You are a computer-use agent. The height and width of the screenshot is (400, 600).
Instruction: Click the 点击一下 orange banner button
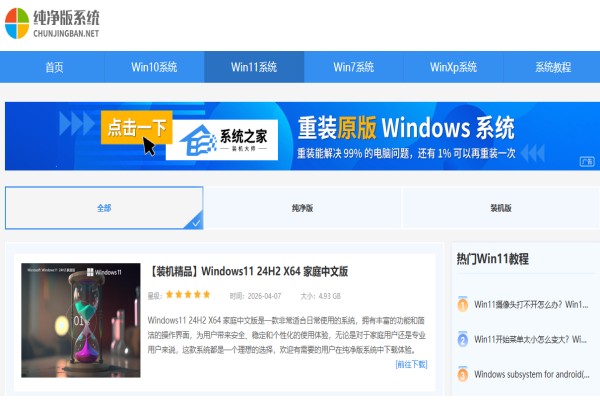pos(137,127)
